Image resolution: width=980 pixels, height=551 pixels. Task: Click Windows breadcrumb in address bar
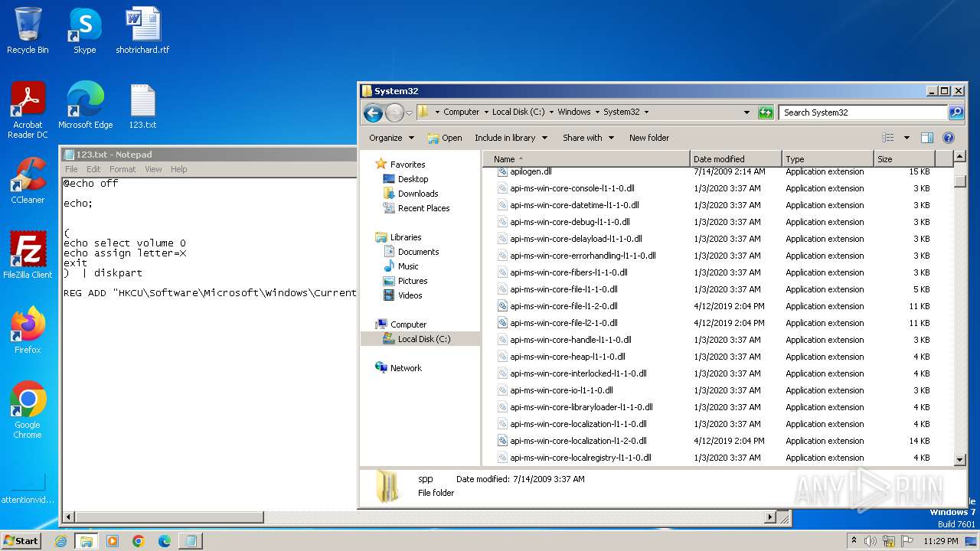click(x=573, y=112)
